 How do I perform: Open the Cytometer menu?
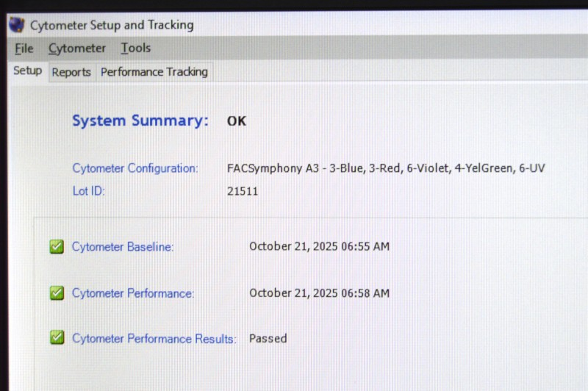tap(77, 49)
